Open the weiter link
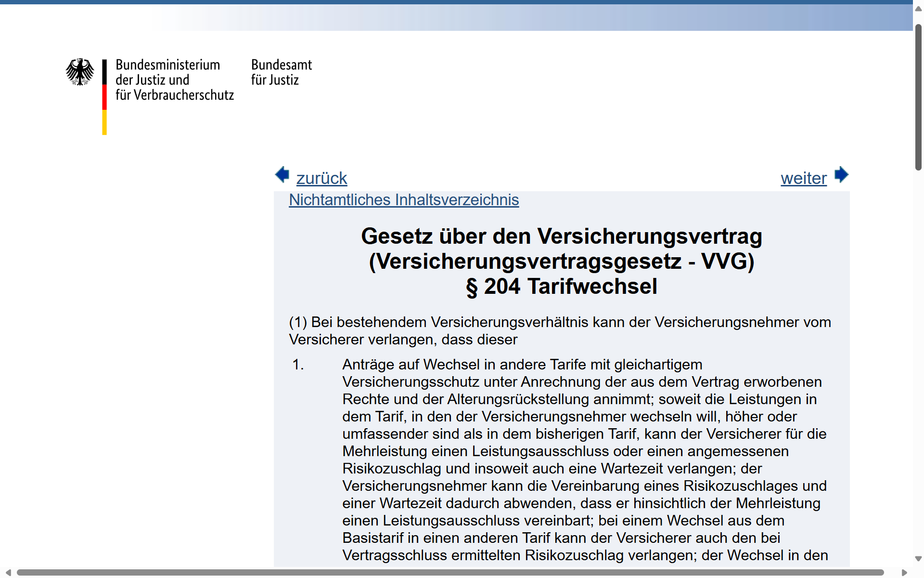This screenshot has width=924, height=578. pyautogui.click(x=803, y=178)
